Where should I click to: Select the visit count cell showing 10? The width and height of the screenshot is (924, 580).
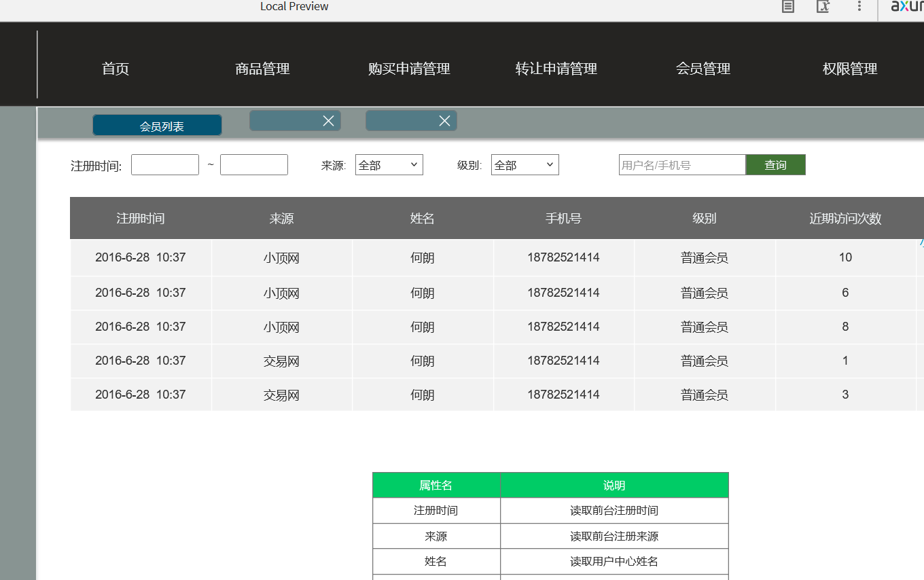[845, 257]
